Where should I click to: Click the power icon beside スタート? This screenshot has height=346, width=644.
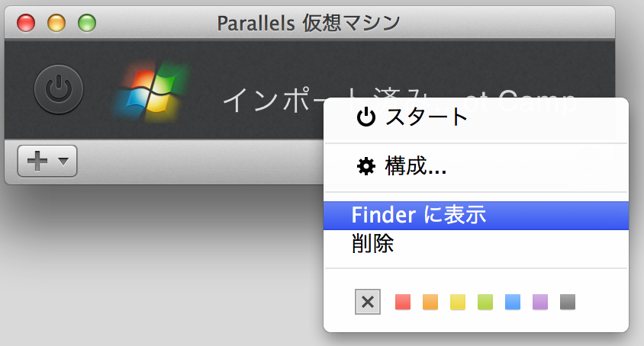pos(366,117)
